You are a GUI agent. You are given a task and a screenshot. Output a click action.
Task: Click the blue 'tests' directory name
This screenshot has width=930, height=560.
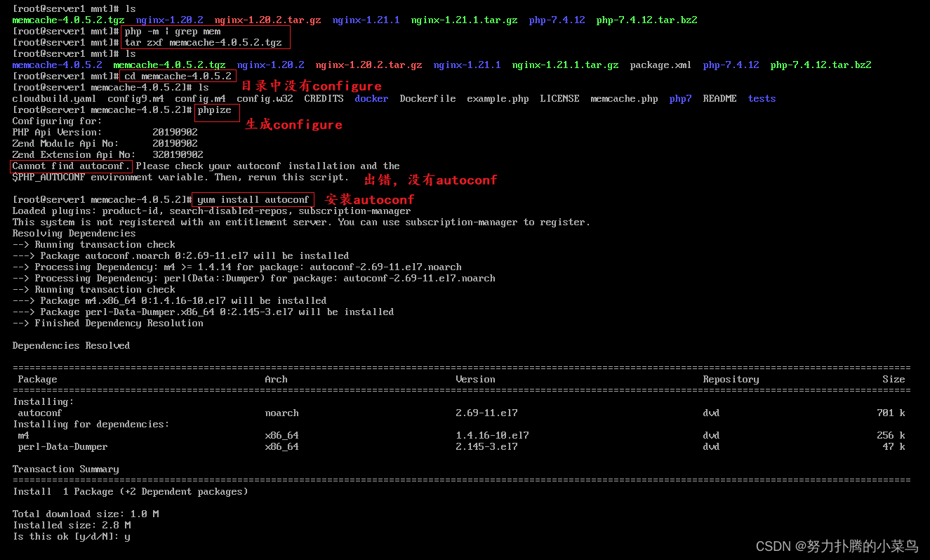[762, 99]
